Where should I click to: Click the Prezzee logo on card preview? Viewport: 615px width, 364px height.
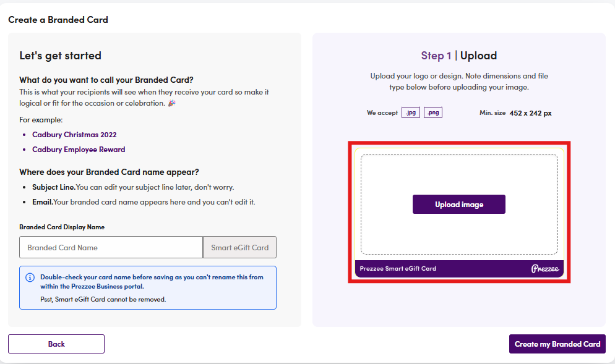545,269
